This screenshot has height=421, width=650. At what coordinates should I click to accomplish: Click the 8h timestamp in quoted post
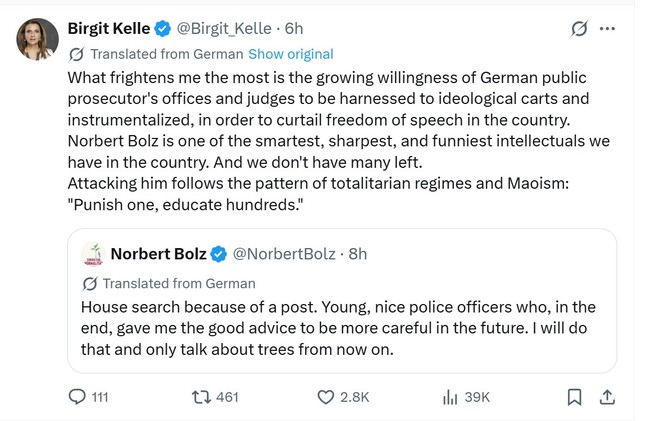pos(357,254)
